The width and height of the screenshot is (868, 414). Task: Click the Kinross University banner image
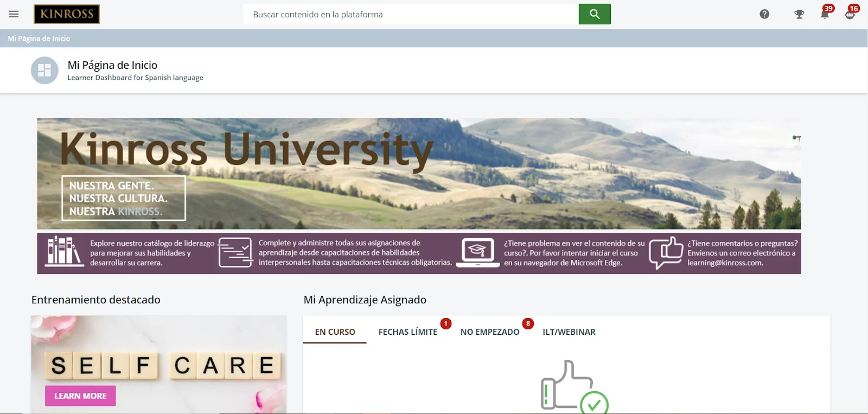tap(419, 174)
